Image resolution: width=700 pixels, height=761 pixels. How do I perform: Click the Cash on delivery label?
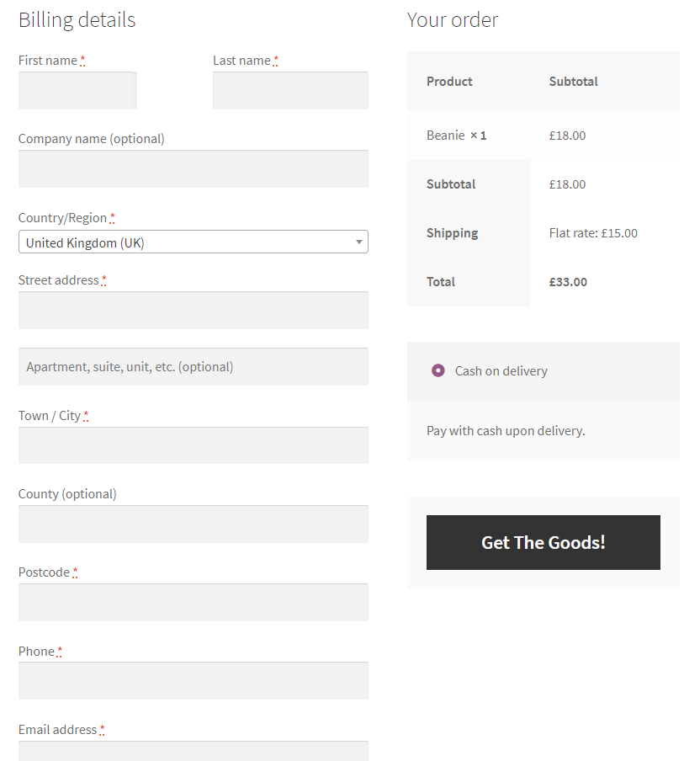(x=501, y=370)
